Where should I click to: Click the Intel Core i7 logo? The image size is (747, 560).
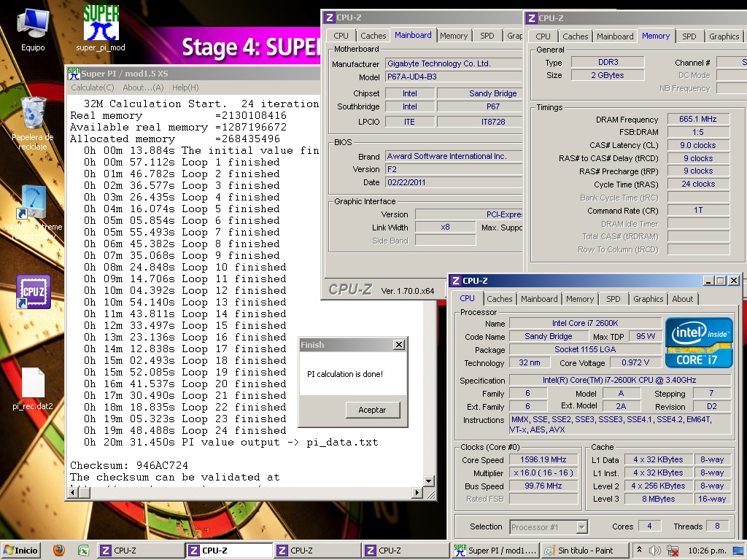[698, 343]
